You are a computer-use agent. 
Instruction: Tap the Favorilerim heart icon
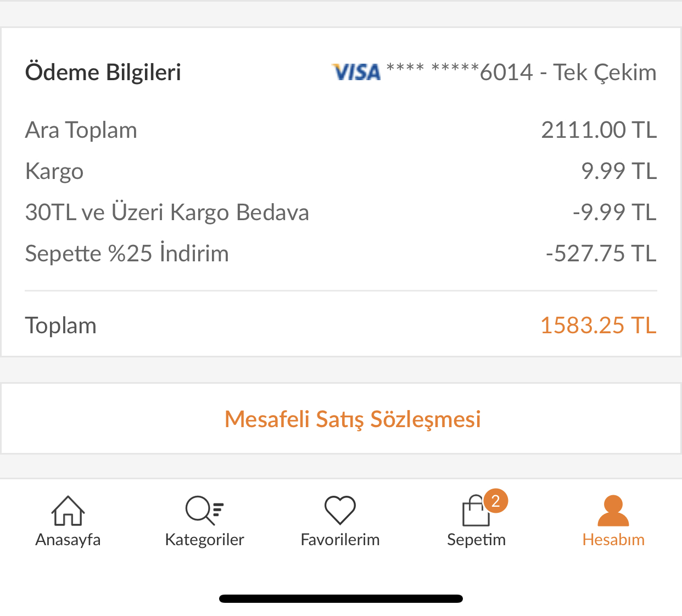tap(340, 510)
